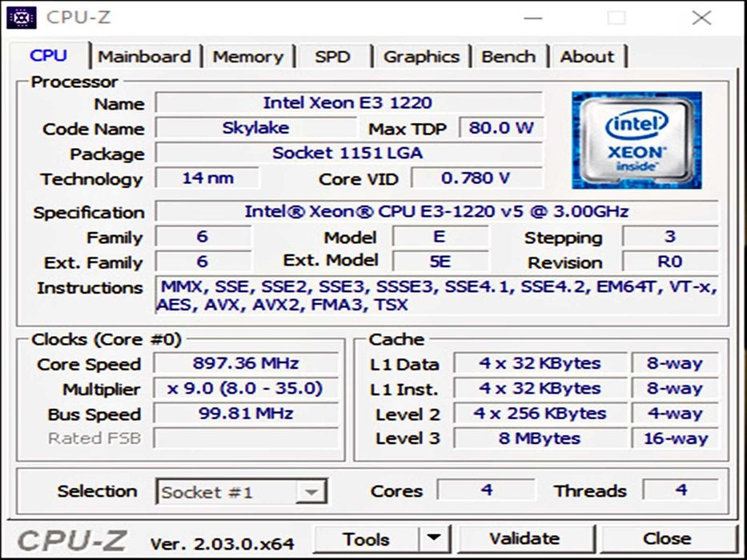Screen dimensions: 747x560
Task: Click the Technology value 14 nm
Action: 207,178
